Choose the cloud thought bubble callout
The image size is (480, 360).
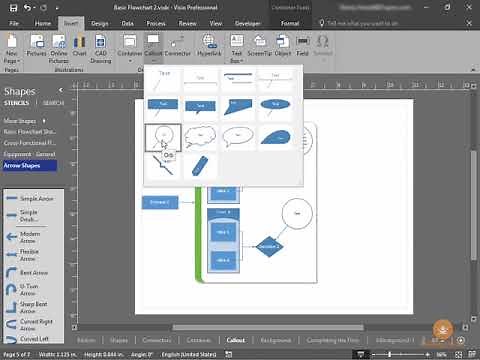click(200, 137)
